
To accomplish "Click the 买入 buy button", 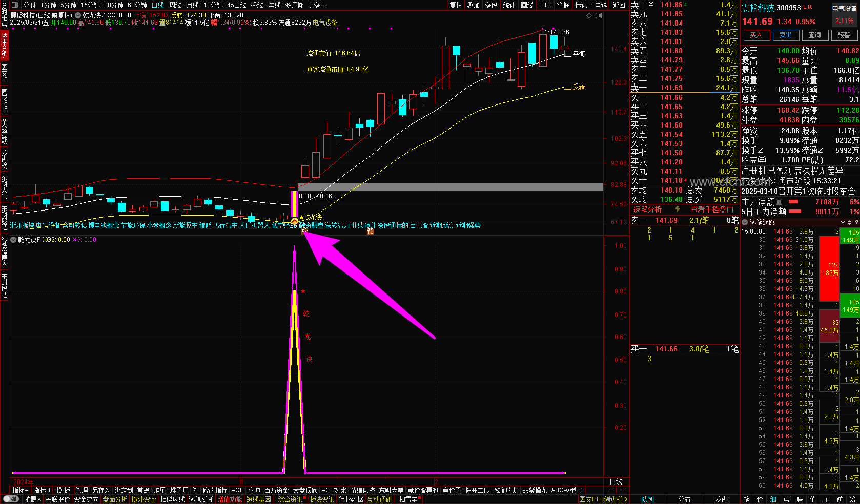I will [x=756, y=35].
